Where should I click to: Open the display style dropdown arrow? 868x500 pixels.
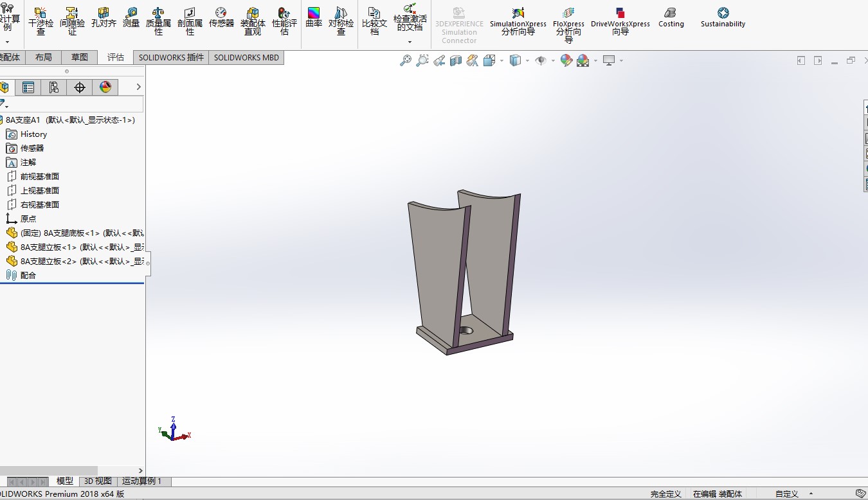[x=527, y=61]
